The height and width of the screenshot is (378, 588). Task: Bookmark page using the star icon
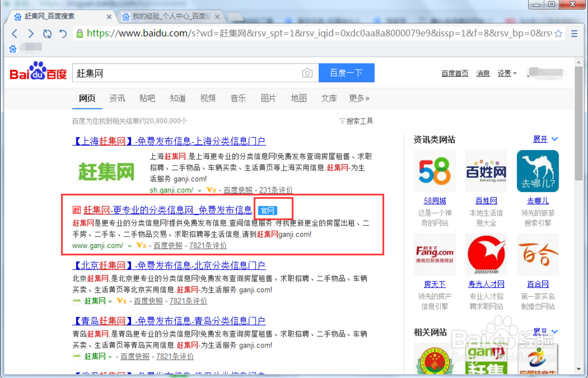559,34
